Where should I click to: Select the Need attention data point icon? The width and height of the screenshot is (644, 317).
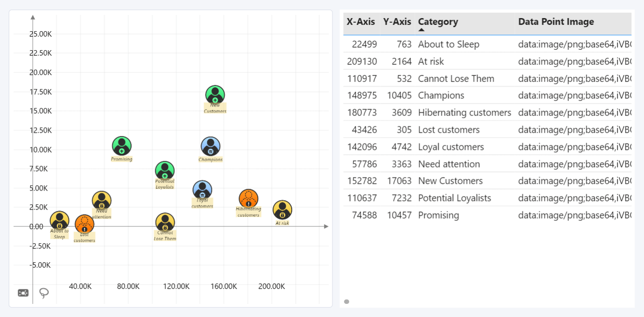(x=101, y=200)
